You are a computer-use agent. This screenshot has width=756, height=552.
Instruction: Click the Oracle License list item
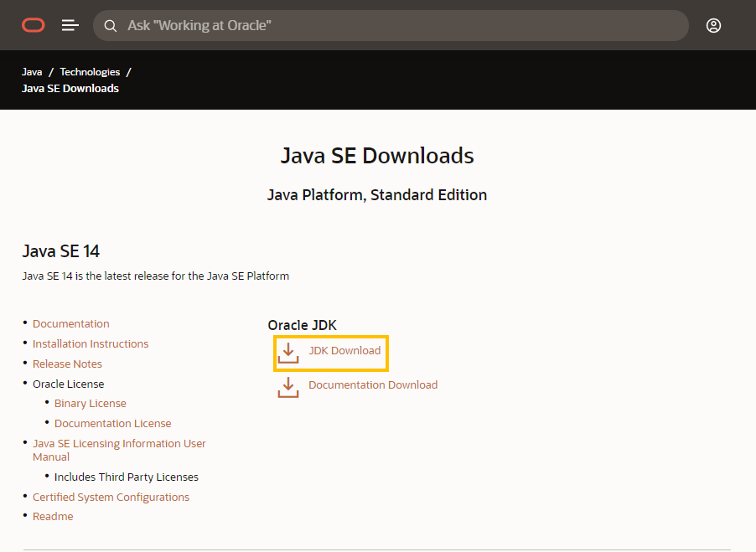coord(69,384)
